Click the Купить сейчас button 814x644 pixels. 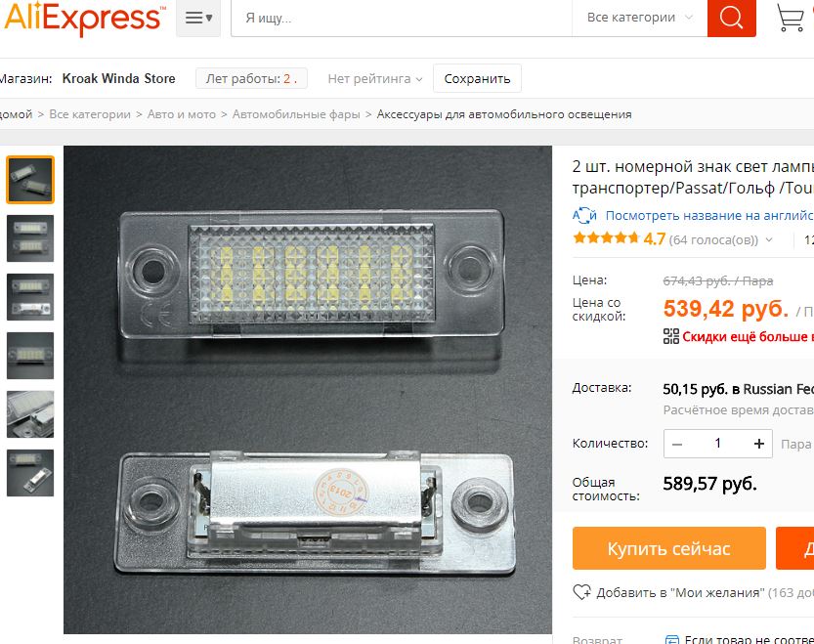(x=669, y=548)
